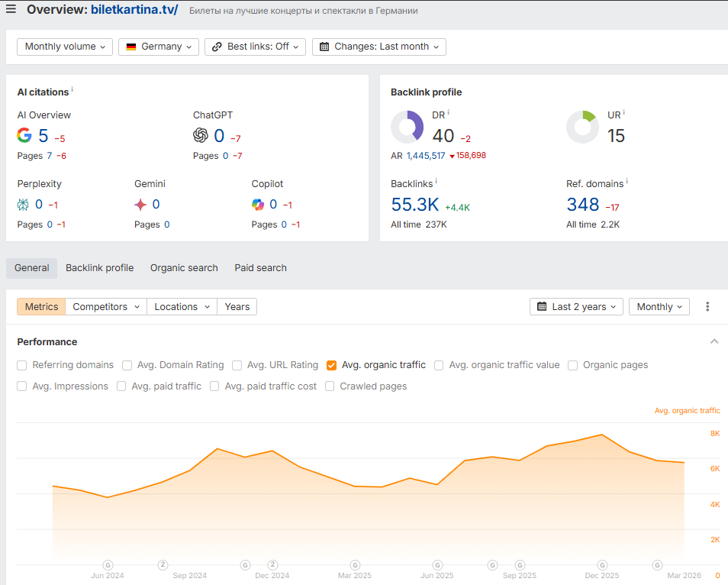Click the Copilot logo icon
The height and width of the screenshot is (585, 728).
(x=258, y=205)
